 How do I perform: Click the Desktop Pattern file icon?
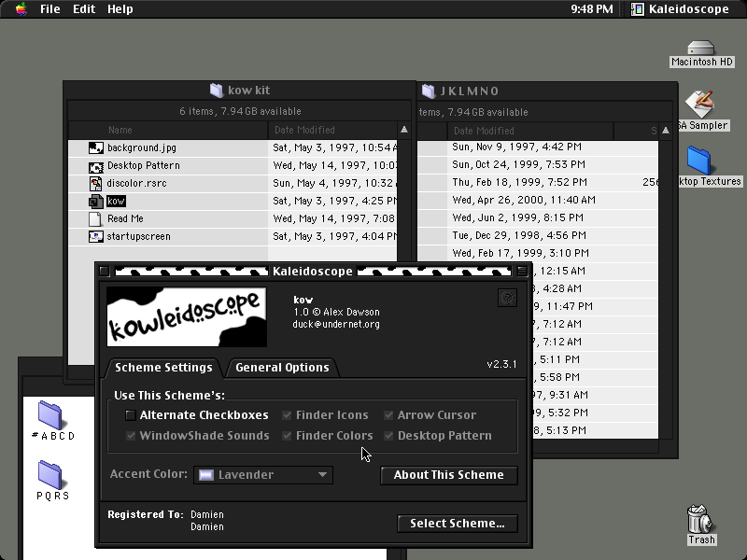click(x=96, y=166)
